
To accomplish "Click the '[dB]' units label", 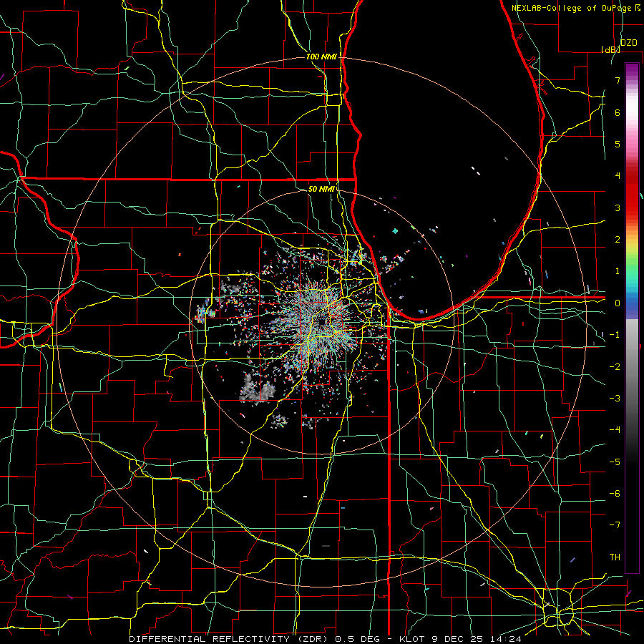I will coord(611,49).
